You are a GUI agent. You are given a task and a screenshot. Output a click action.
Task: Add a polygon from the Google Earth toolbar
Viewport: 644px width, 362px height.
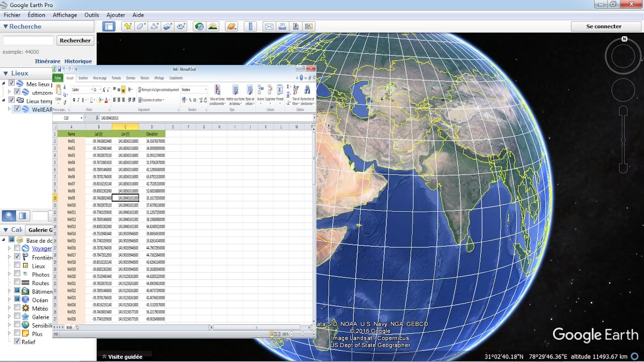141,27
